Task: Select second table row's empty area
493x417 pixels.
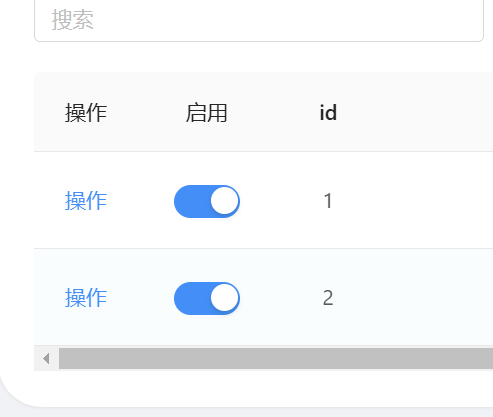Action: pos(413,297)
